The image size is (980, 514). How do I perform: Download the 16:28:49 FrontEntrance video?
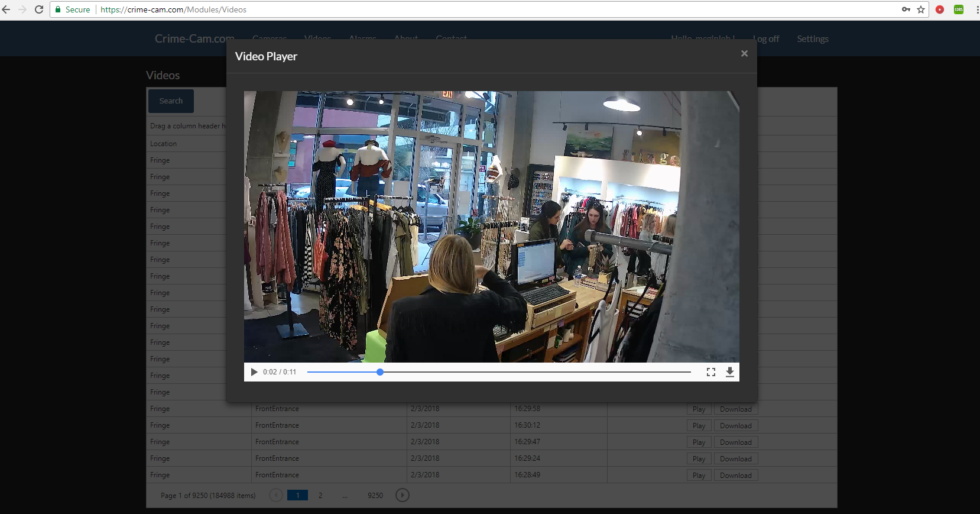(x=735, y=476)
